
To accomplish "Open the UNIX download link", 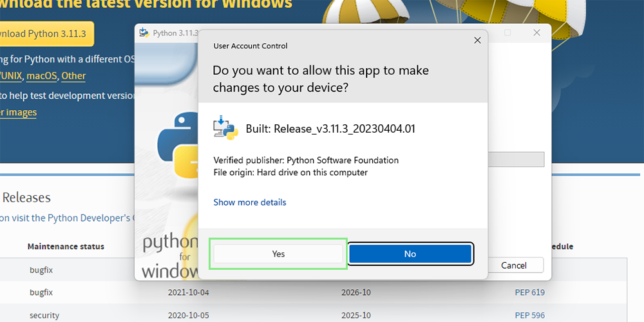I will (x=11, y=76).
